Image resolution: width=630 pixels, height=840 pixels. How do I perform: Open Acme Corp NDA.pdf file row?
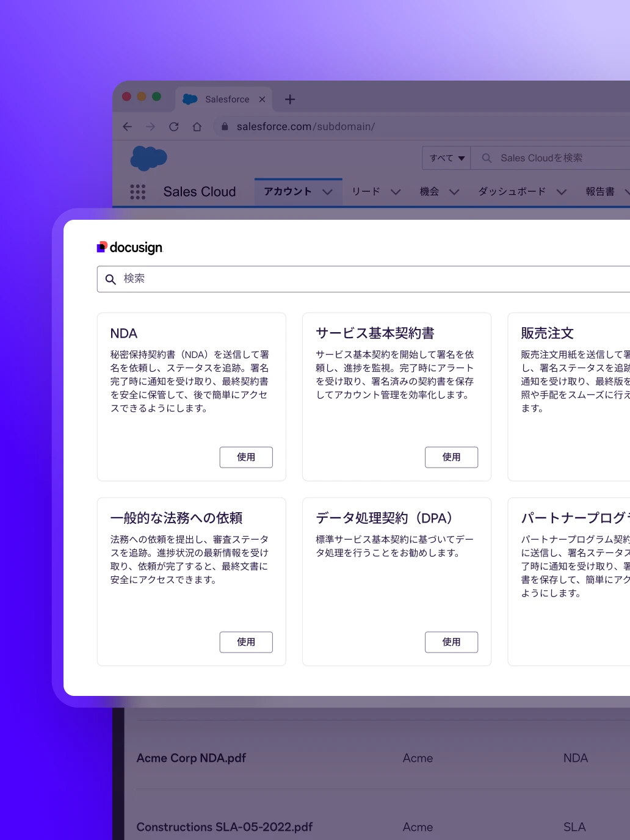[x=191, y=758]
